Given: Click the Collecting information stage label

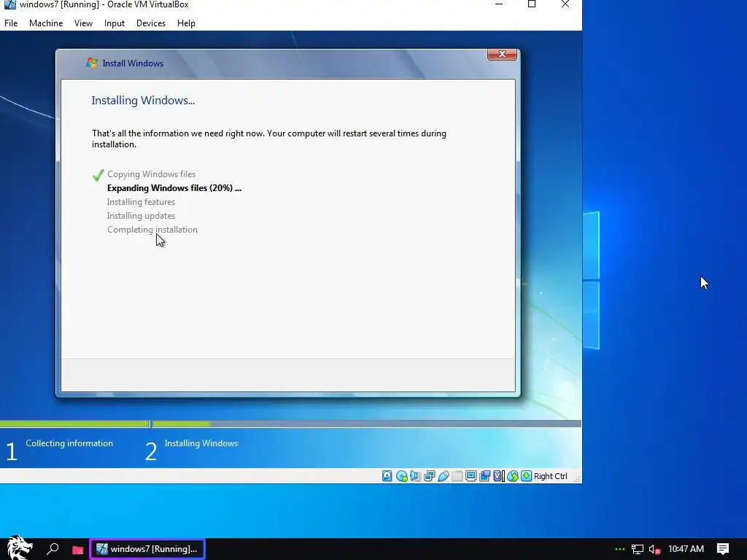Looking at the screenshot, I should (x=69, y=443).
